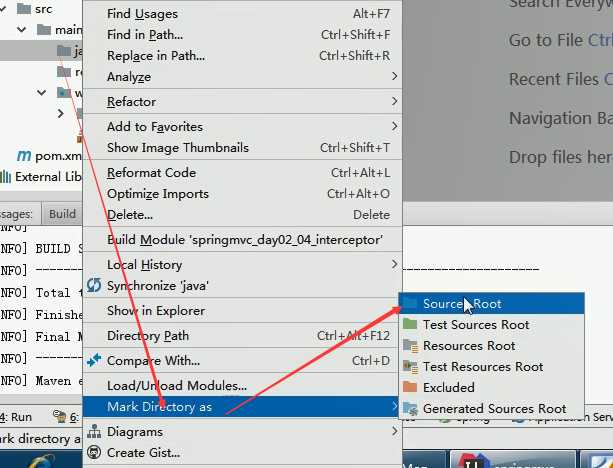Click the Recent Files hint text
Screen dimensions: 613x468
pyautogui.click(x=561, y=79)
